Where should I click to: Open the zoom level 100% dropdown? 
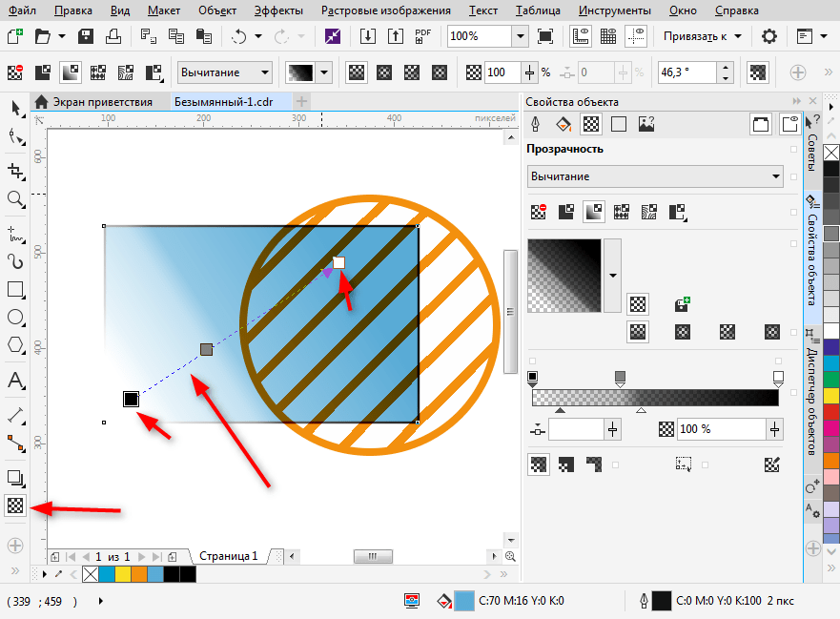pos(520,36)
